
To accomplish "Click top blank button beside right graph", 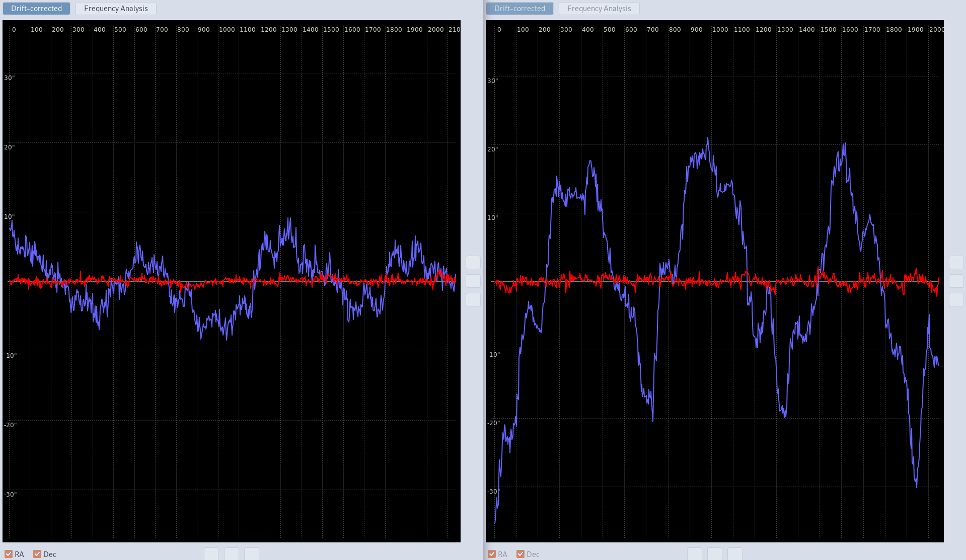I will coord(956,262).
